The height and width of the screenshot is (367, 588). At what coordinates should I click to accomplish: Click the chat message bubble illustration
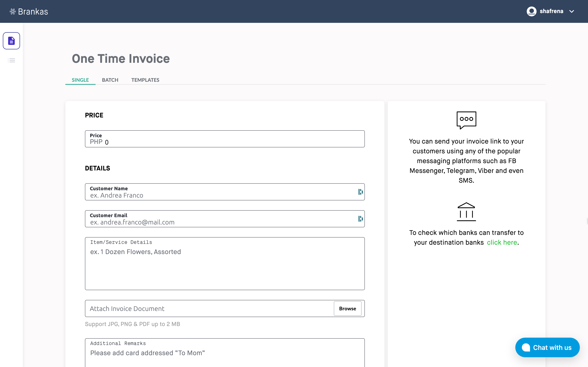point(466,120)
